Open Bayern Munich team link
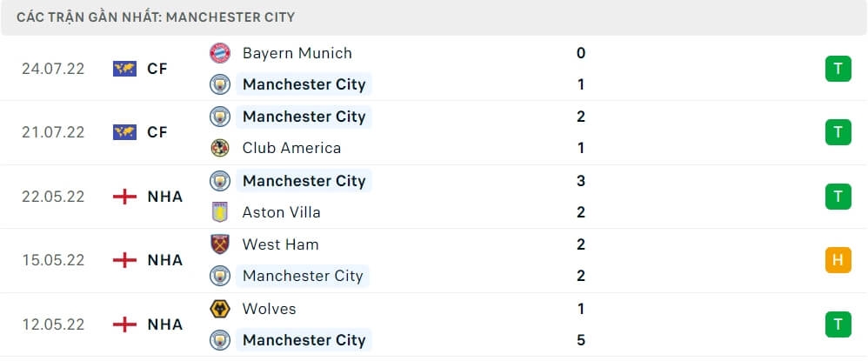 click(x=297, y=53)
